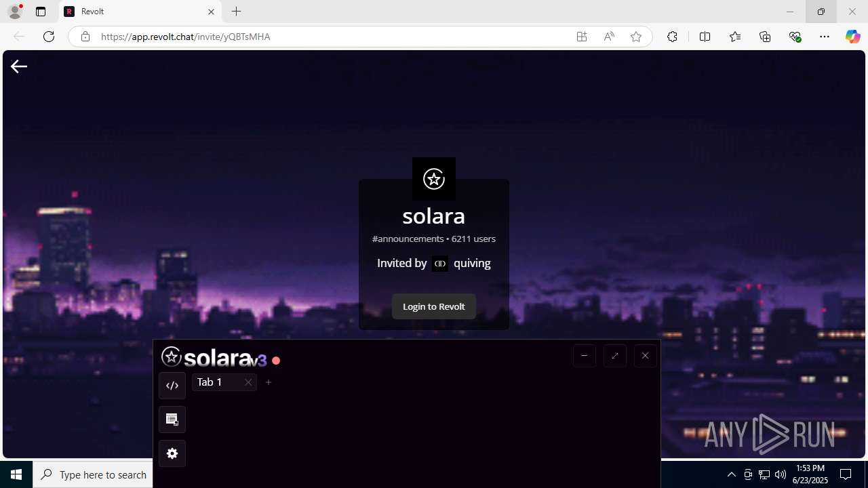Add this page to favorites
Screen dimensions: 868x488
pyautogui.click(x=636, y=37)
